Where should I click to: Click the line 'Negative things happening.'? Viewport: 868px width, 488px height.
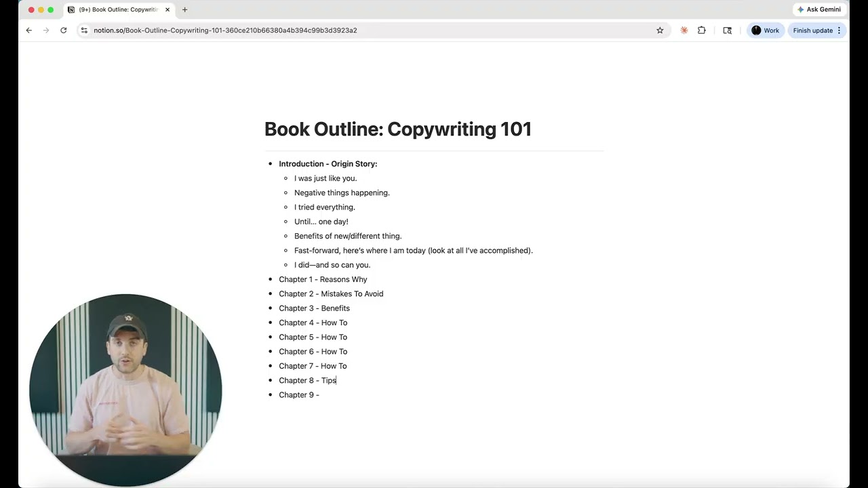(342, 193)
